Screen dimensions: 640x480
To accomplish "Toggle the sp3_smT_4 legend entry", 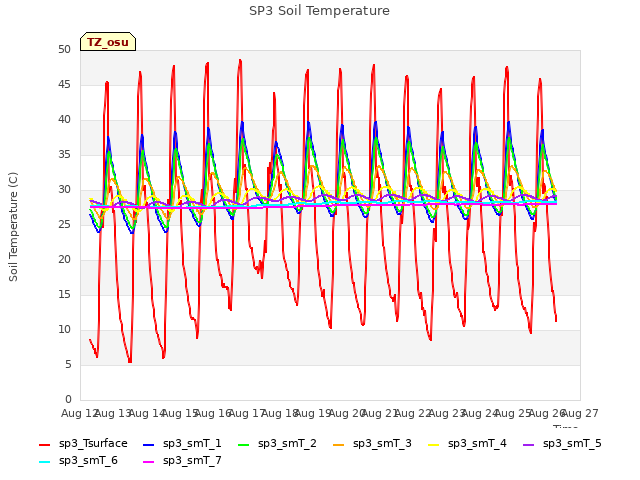I will [467, 444].
